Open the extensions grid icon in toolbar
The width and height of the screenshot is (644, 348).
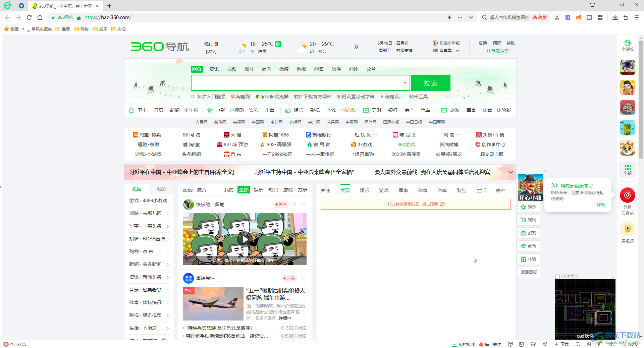coord(600,17)
